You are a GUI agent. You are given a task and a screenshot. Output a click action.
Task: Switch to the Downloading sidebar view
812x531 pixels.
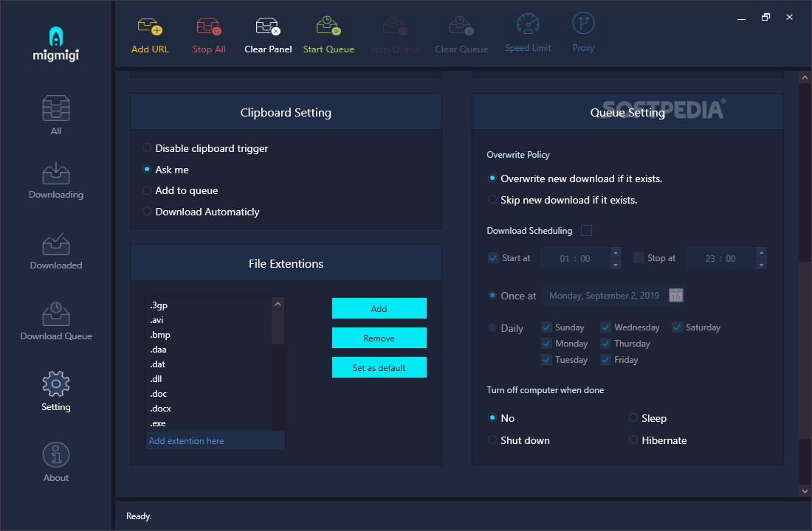pos(55,179)
